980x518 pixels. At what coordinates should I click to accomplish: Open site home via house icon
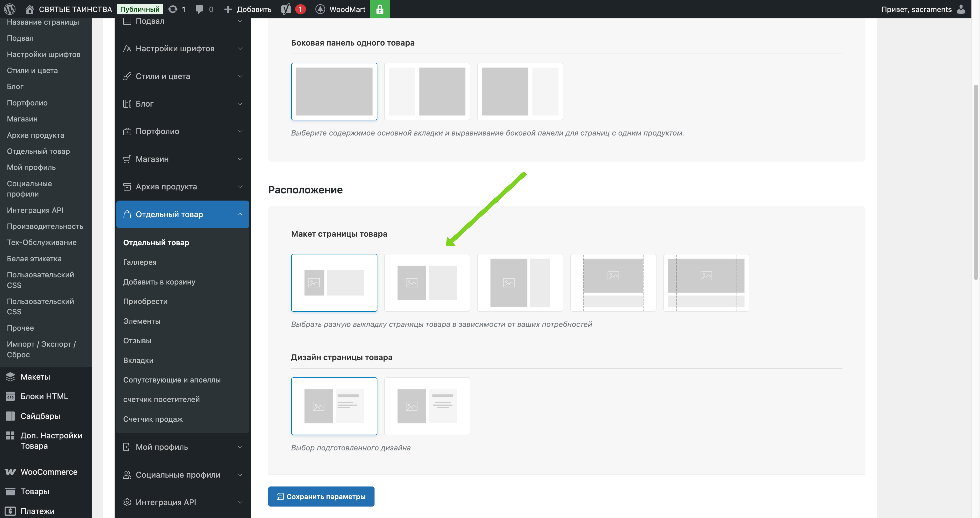[30, 9]
